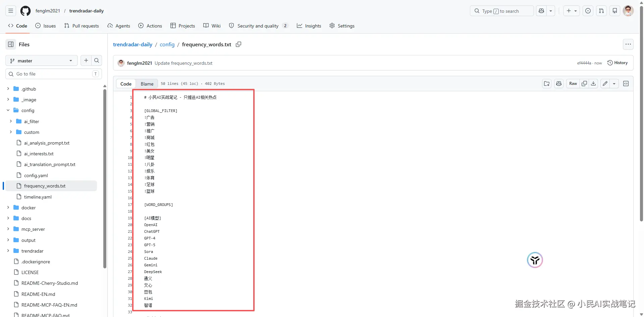Screen dimensions: 644x317
Task: Open the Copilot dropdown arrow in header
Action: [x=551, y=11]
